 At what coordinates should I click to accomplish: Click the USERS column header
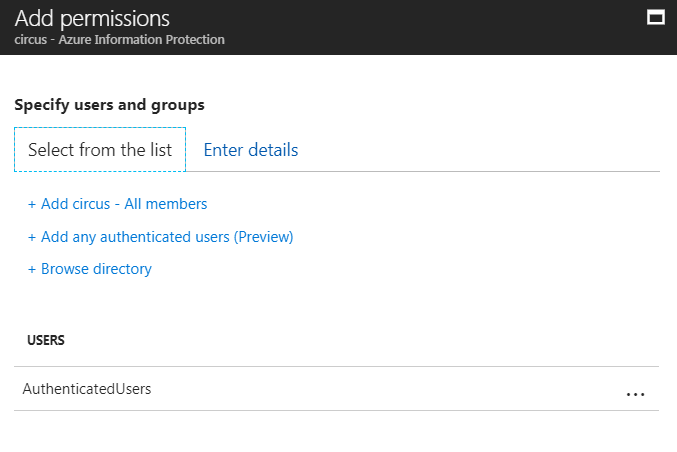[46, 340]
